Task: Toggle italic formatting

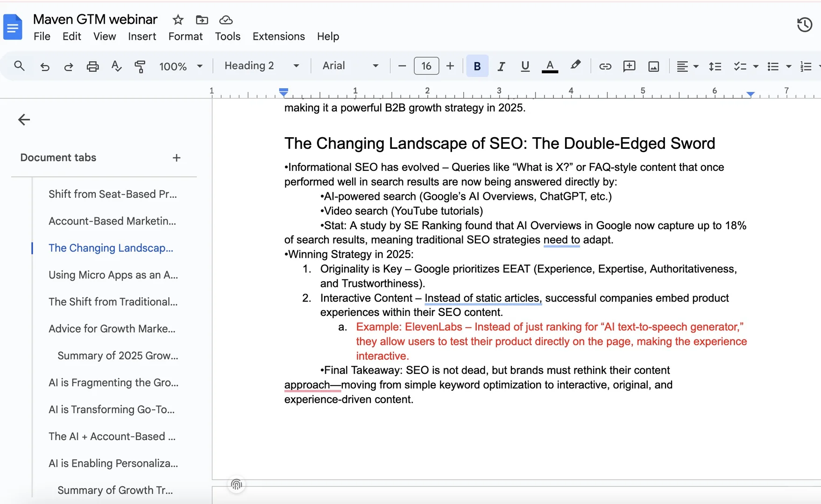Action: tap(501, 66)
